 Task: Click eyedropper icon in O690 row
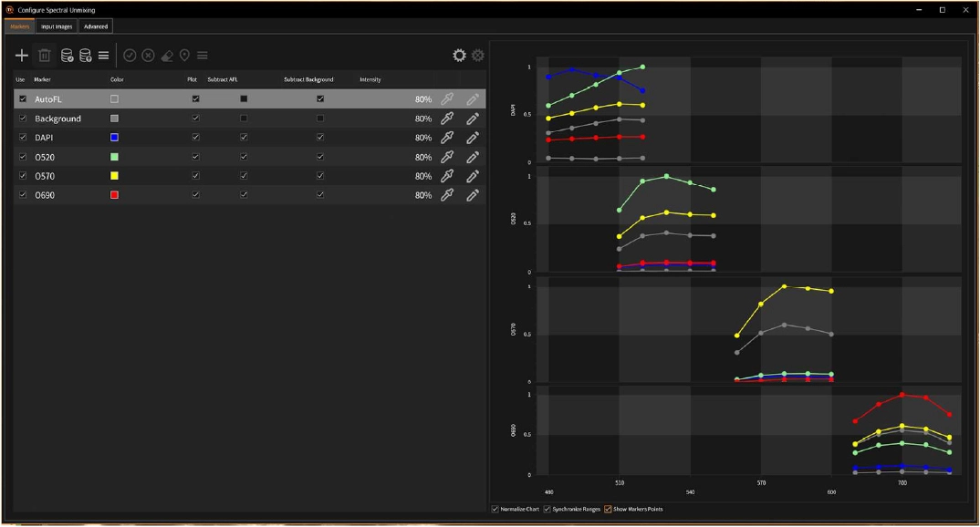click(447, 195)
